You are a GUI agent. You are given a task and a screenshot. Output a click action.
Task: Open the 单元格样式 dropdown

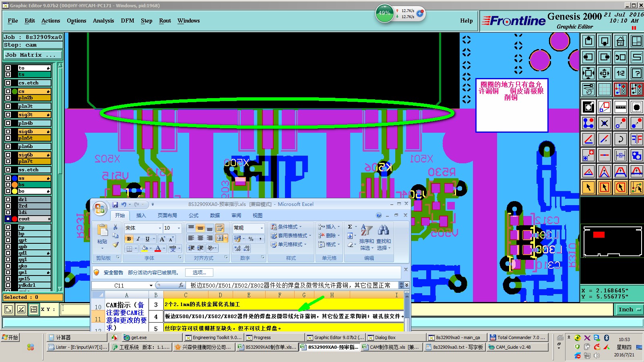coord(289,244)
